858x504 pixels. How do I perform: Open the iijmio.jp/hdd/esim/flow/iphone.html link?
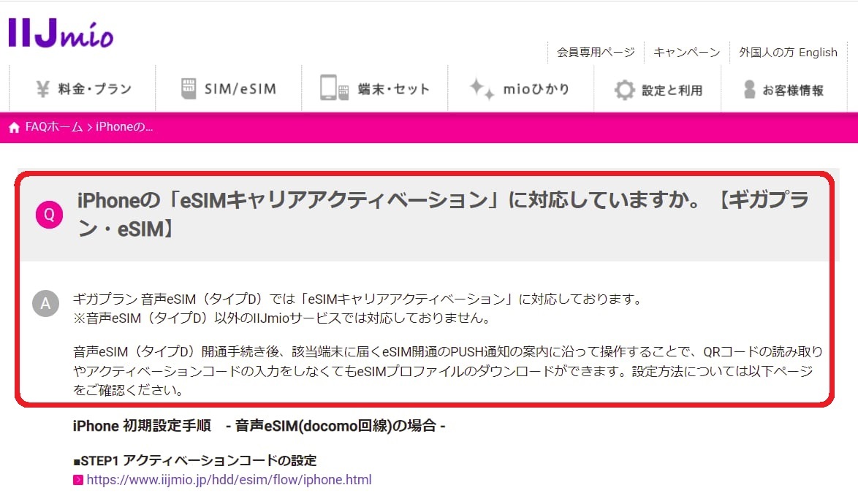(229, 480)
